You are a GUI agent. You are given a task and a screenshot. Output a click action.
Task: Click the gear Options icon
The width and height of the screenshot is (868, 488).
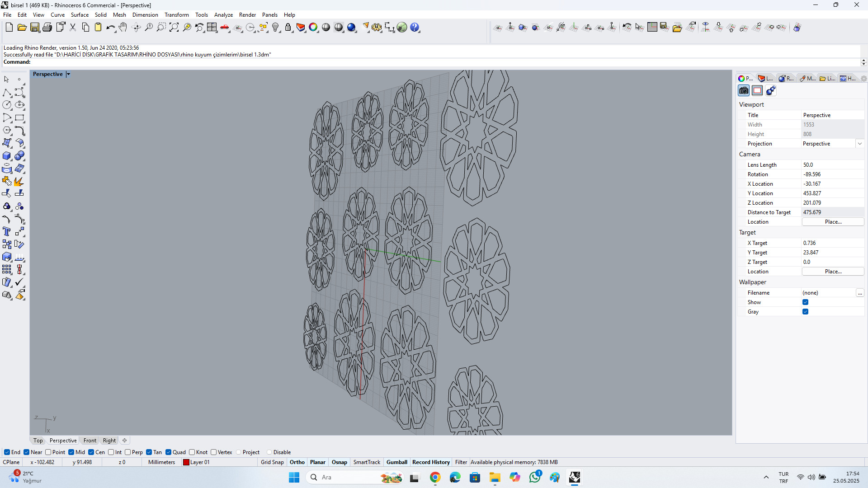(x=377, y=28)
